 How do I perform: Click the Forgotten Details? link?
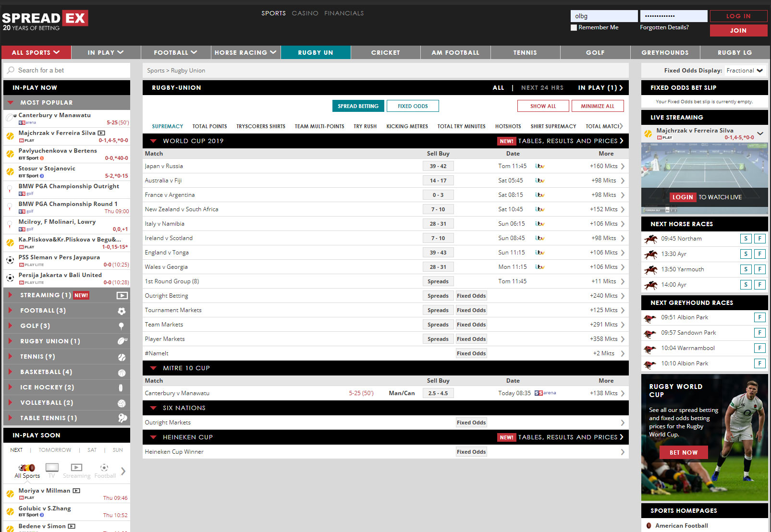click(664, 27)
